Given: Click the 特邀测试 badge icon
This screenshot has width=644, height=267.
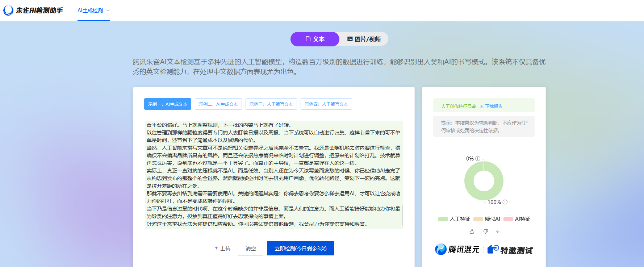Looking at the screenshot, I should pyautogui.click(x=493, y=249).
